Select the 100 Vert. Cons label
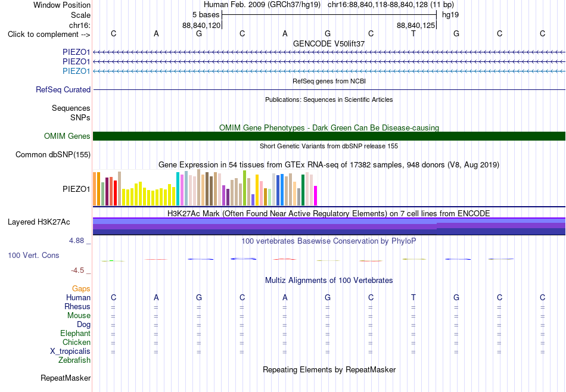The height and width of the screenshot is (392, 566). (33, 256)
